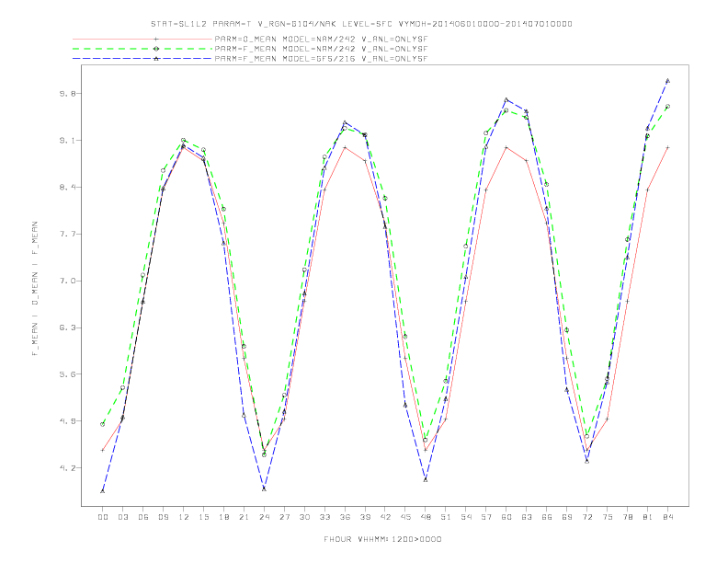Viewport: 728px width, 563px height.
Task: Click the red plus data point at hour 00
Action: coord(103,450)
